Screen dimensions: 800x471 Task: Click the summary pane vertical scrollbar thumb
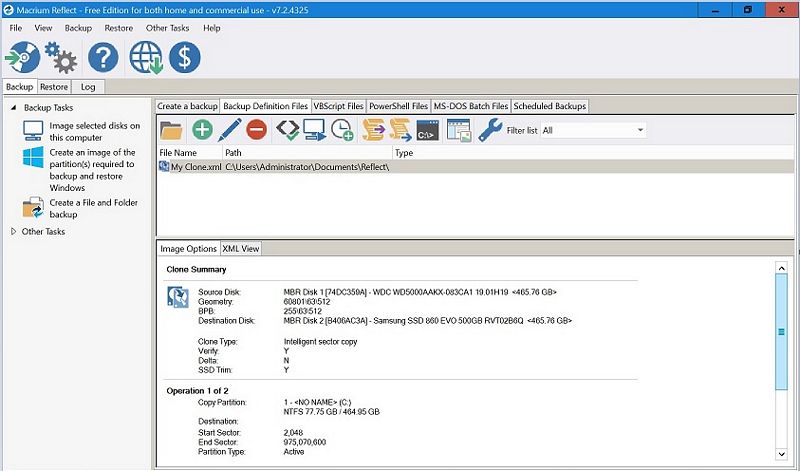(x=781, y=332)
